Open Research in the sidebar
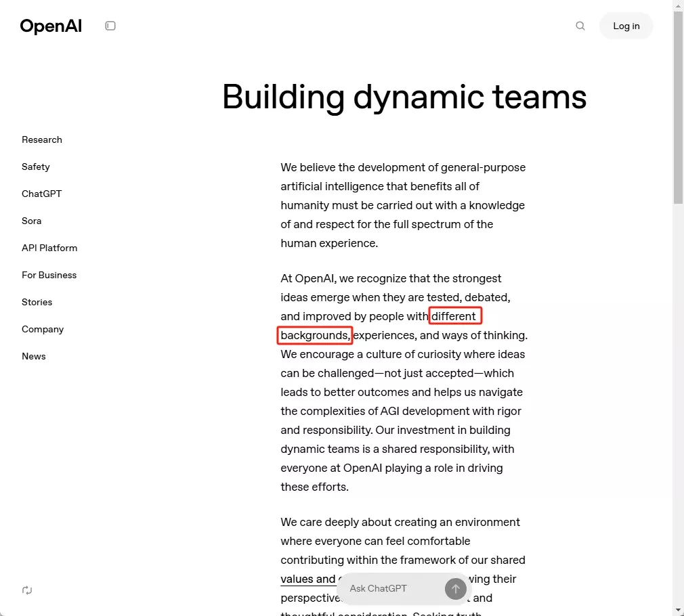684x616 pixels. pyautogui.click(x=42, y=139)
